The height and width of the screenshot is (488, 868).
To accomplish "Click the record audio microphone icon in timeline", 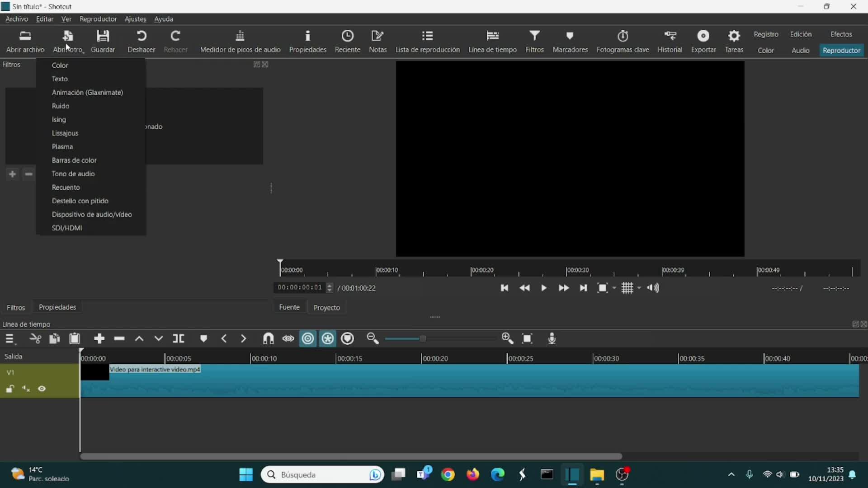I will [552, 338].
